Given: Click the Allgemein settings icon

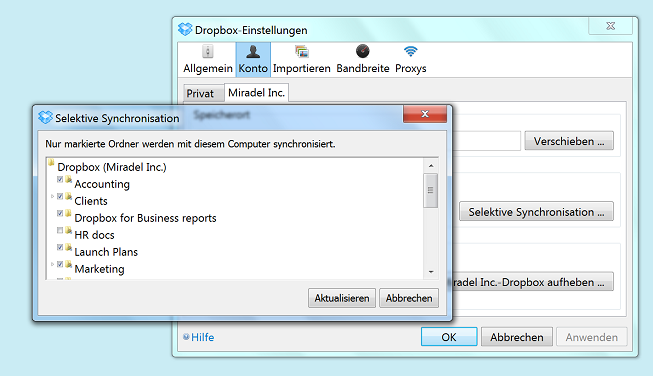Looking at the screenshot, I should pyautogui.click(x=207, y=52).
